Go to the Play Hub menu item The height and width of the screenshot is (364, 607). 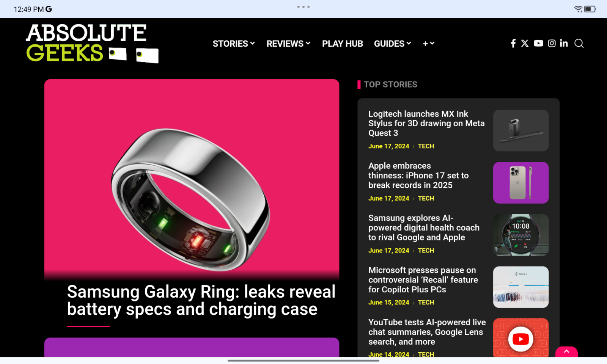pyautogui.click(x=343, y=44)
